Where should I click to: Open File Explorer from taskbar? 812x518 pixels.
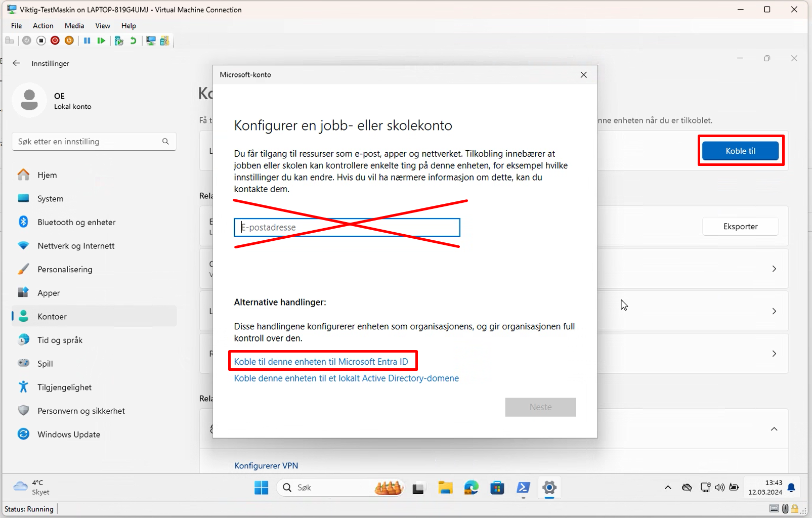point(445,488)
